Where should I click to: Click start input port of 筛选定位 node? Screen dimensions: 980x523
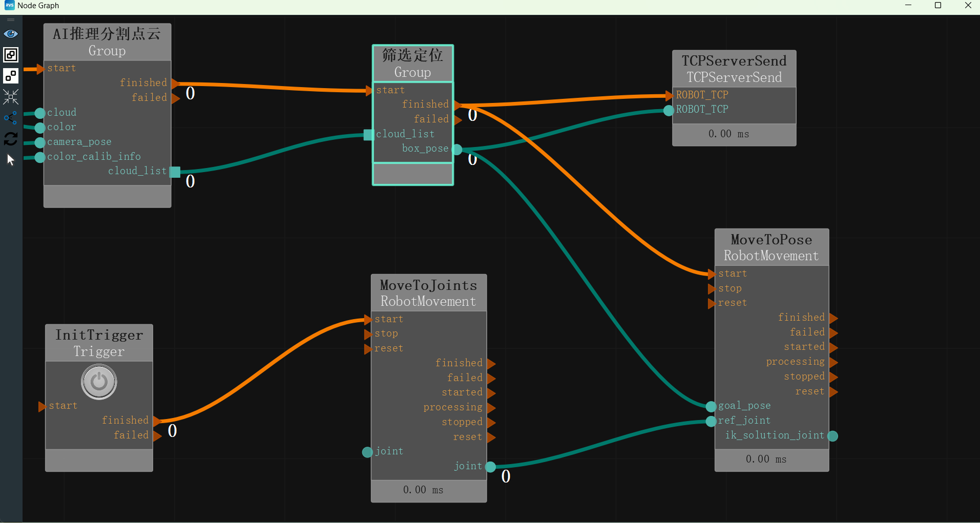[369, 91]
